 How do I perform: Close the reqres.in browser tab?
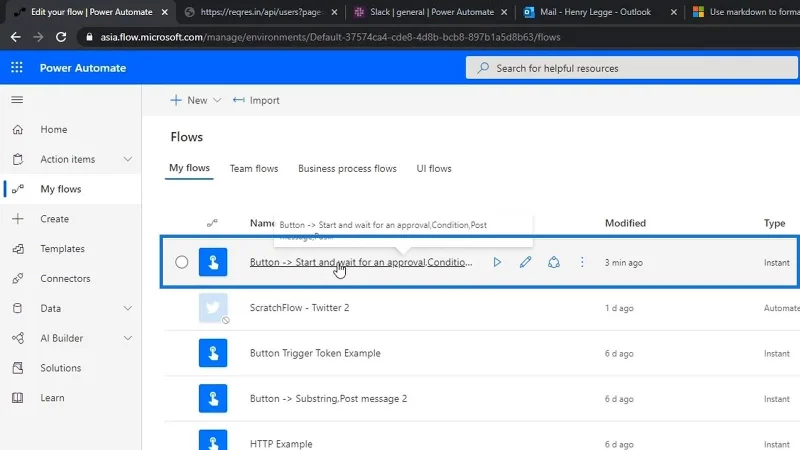tap(334, 12)
